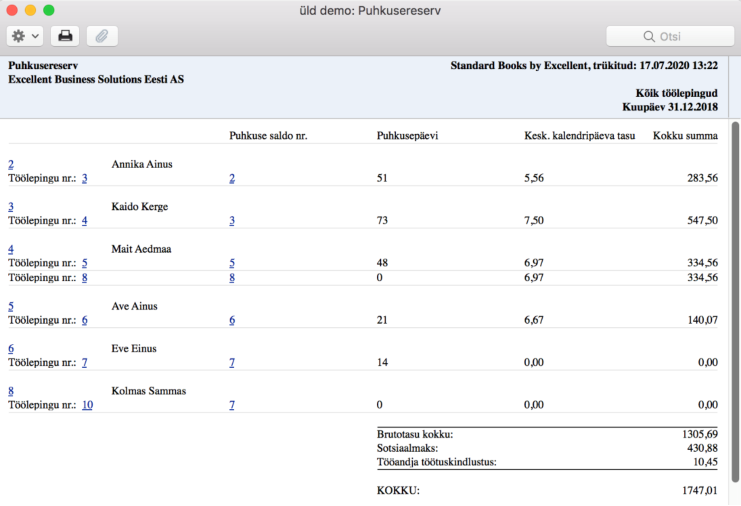Image resolution: width=741 pixels, height=506 pixels.
Task: Click the vacation days value 51
Action: (382, 179)
